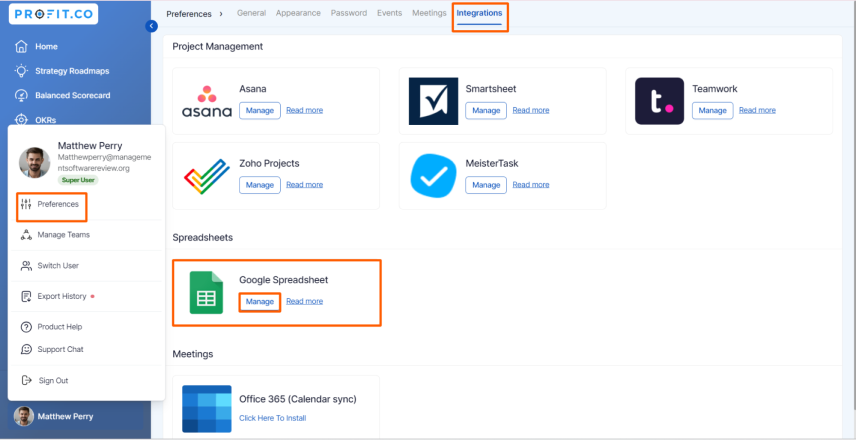Switch to the Meetings tab
Image resolution: width=856 pixels, height=440 pixels.
pyautogui.click(x=429, y=13)
